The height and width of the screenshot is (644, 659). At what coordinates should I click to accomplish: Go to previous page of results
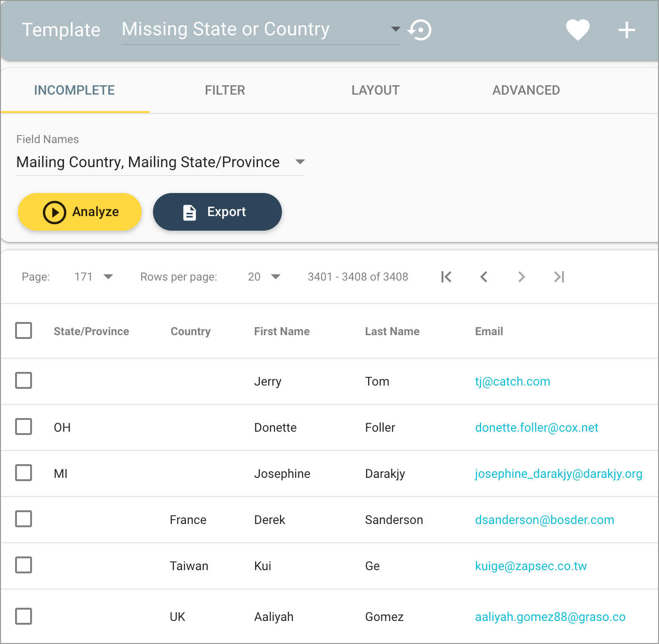(484, 277)
